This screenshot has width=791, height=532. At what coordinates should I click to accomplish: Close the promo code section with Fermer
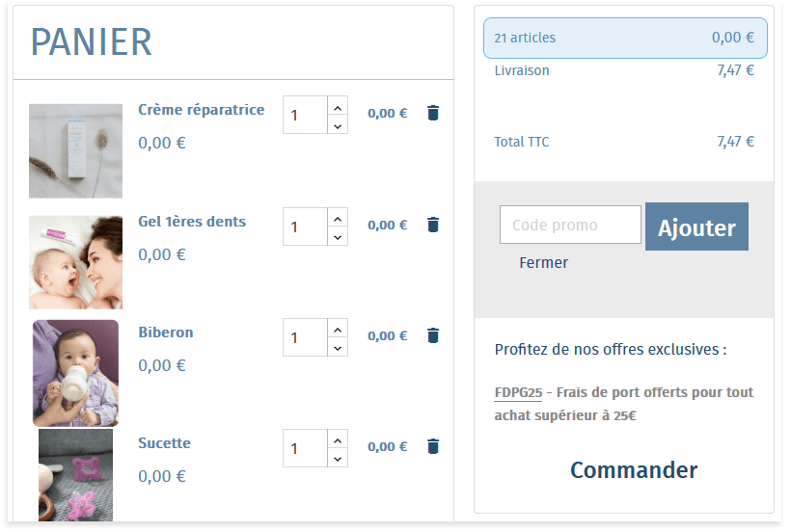[x=543, y=262]
